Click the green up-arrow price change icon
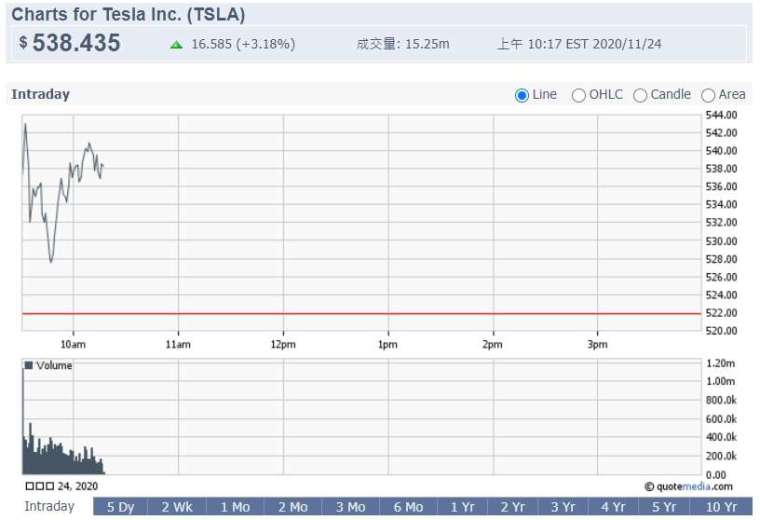Viewport: 760px width, 520px height. pyautogui.click(x=176, y=45)
